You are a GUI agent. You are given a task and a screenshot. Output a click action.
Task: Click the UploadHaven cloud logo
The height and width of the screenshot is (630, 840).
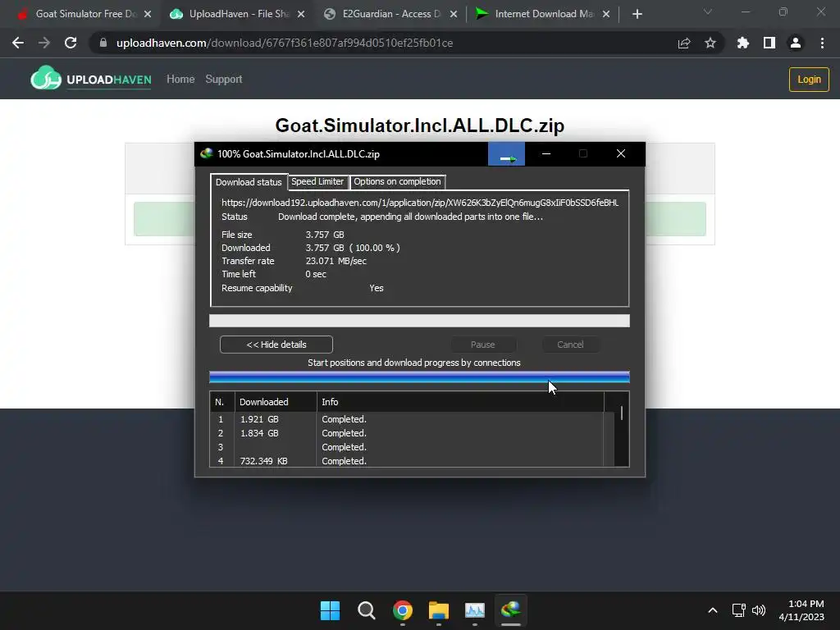click(46, 79)
